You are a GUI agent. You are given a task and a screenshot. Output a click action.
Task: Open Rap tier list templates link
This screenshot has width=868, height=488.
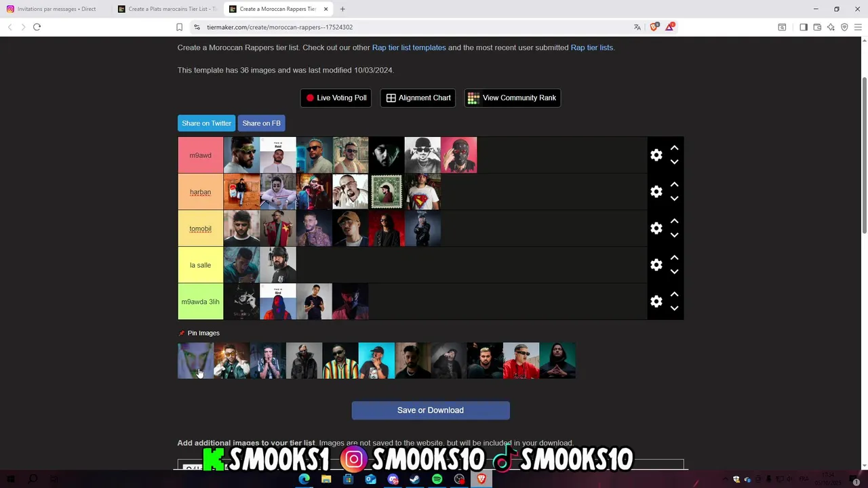409,47
